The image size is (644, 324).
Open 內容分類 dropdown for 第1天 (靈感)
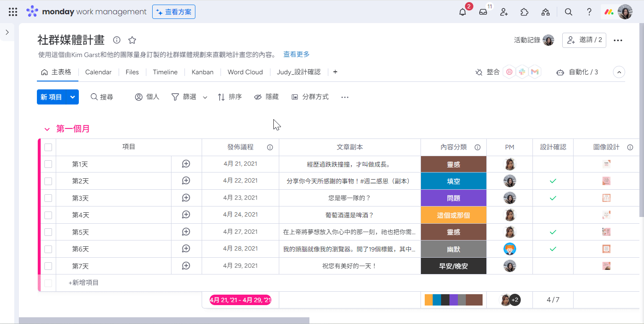pyautogui.click(x=454, y=164)
